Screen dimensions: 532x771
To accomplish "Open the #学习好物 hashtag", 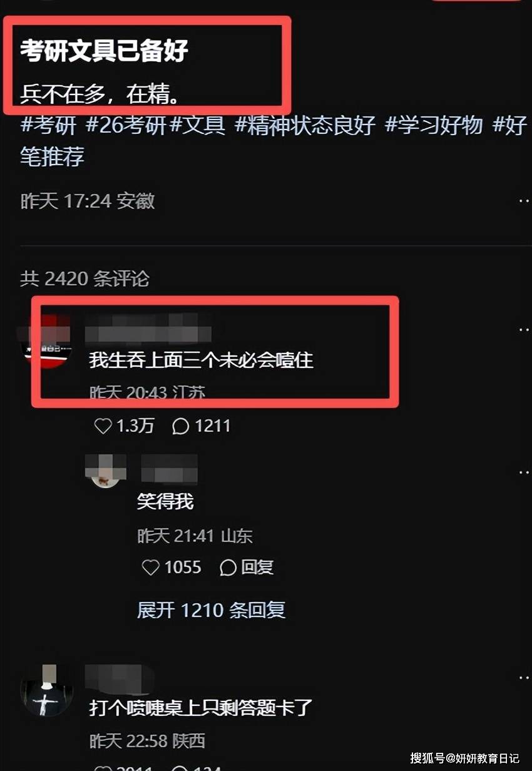I will pyautogui.click(x=434, y=125).
